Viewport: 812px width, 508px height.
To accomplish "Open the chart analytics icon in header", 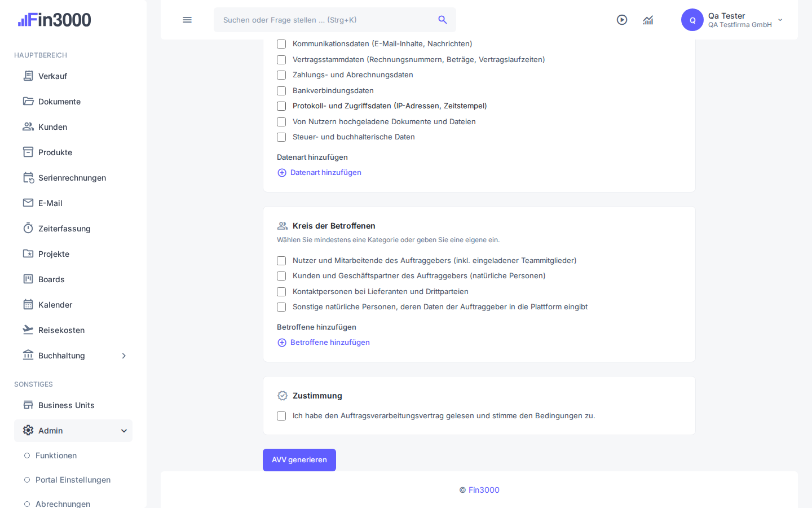I will 648,20.
